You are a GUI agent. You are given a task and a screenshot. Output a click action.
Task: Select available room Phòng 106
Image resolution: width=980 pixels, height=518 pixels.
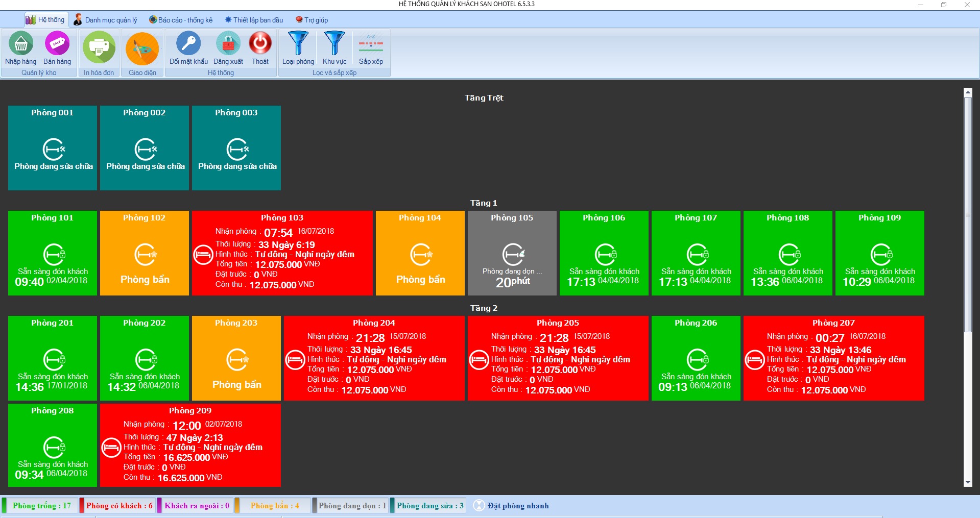coord(604,253)
